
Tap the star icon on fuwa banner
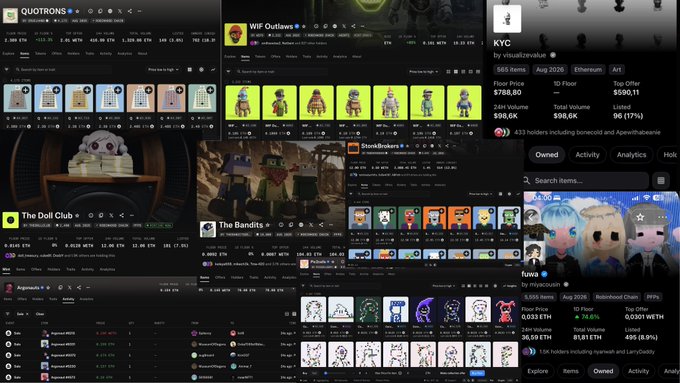(x=641, y=217)
